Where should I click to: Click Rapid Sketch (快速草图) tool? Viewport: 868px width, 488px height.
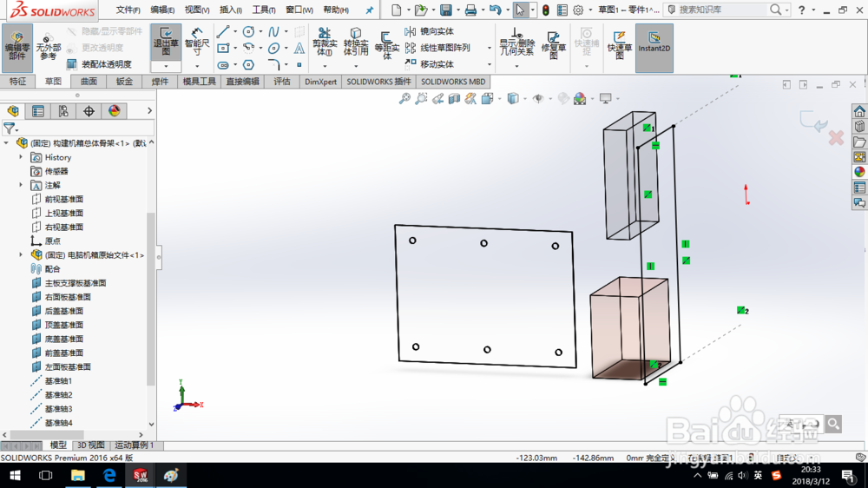pos(620,44)
